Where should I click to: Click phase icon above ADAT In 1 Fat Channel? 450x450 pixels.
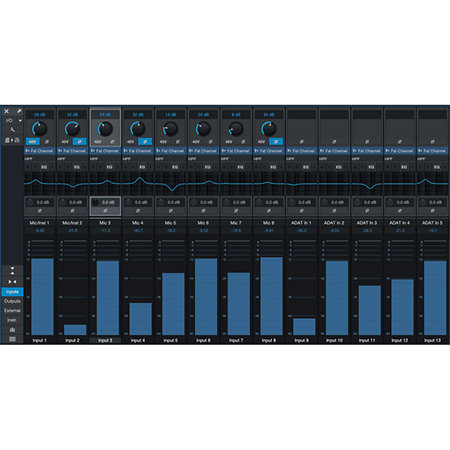pyautogui.click(x=301, y=142)
